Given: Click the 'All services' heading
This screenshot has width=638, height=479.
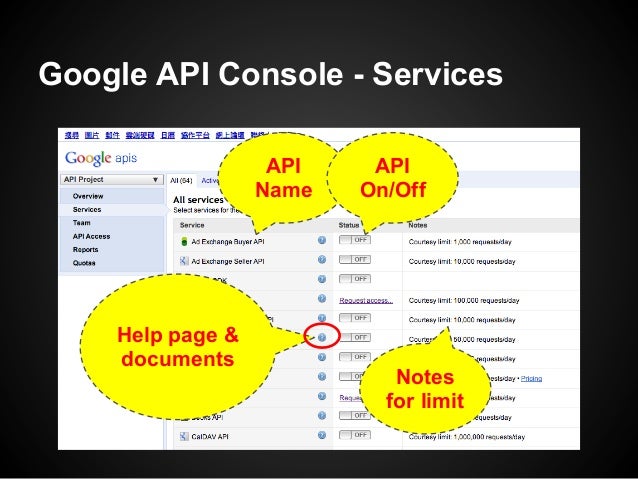Looking at the screenshot, I should click(198, 200).
